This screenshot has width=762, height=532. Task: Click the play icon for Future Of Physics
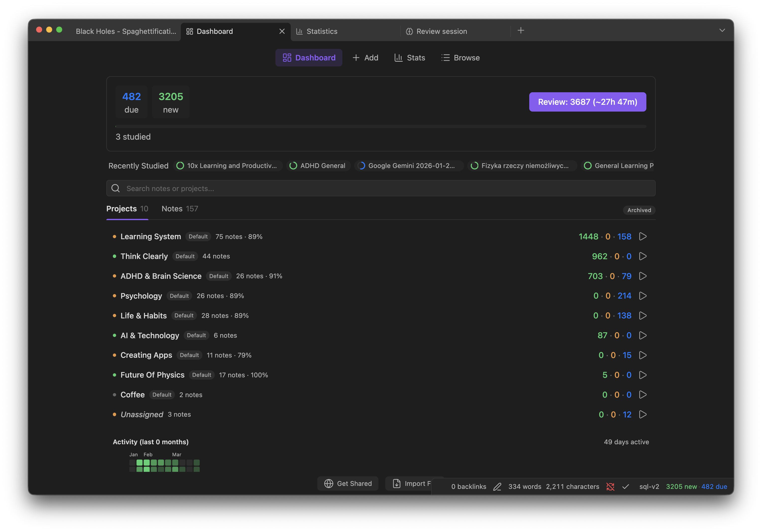(x=643, y=375)
